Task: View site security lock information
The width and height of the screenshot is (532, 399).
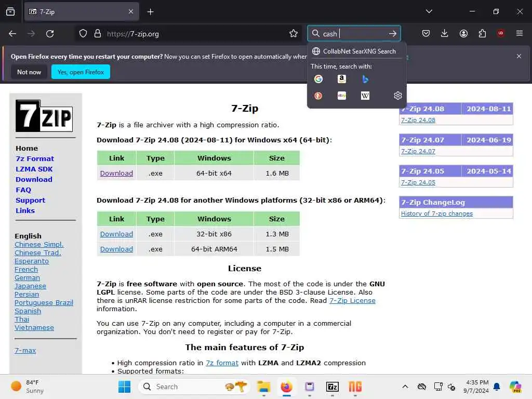Action: click(x=98, y=34)
